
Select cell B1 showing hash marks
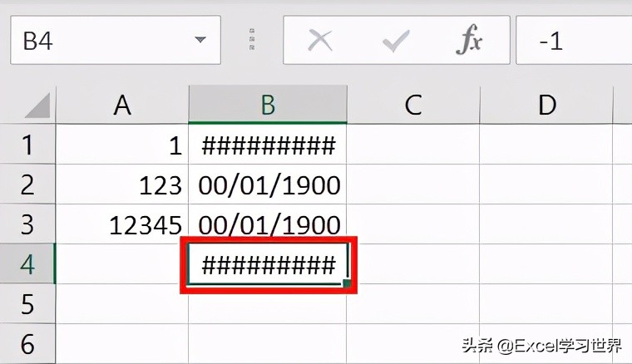[x=268, y=144]
